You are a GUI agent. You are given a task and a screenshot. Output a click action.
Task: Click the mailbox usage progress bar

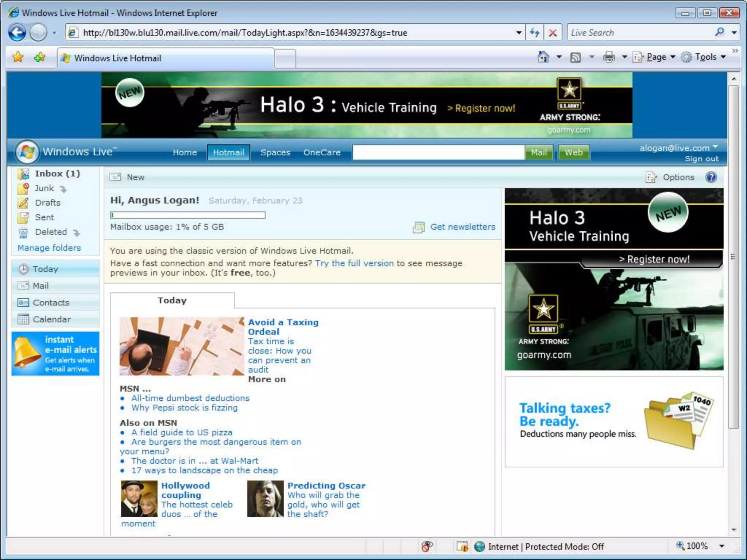tap(188, 215)
